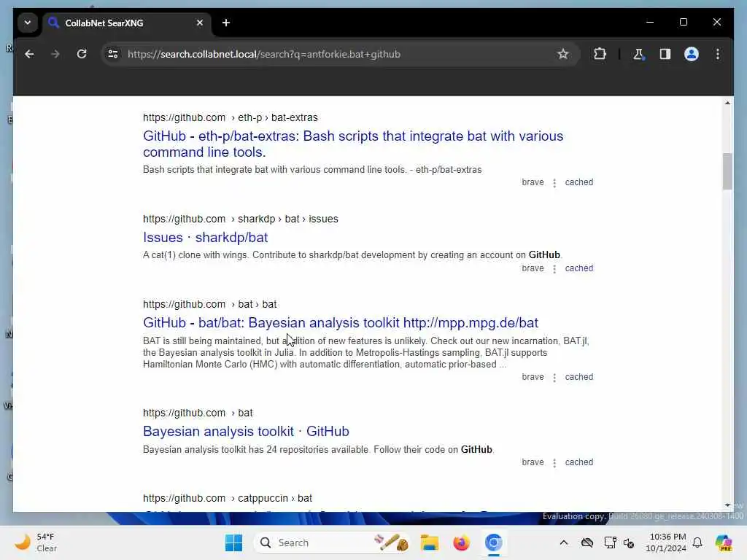View site information icon in address bar
The height and width of the screenshot is (560, 747).
113,54
